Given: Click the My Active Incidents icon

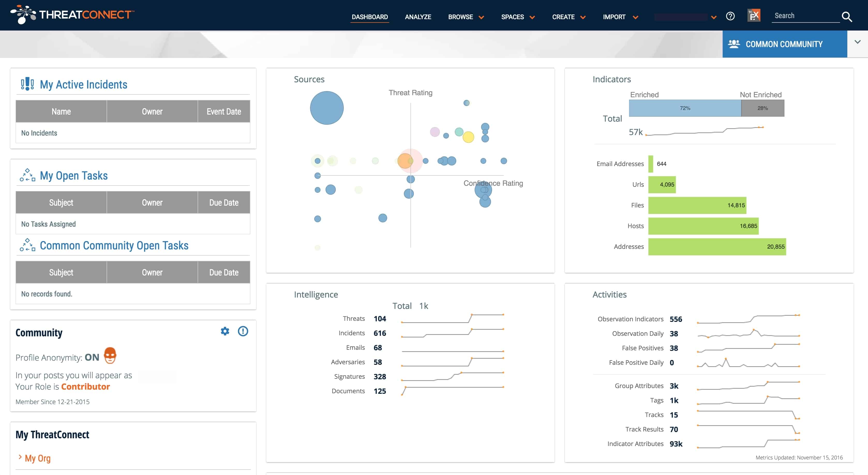Looking at the screenshot, I should tap(27, 84).
